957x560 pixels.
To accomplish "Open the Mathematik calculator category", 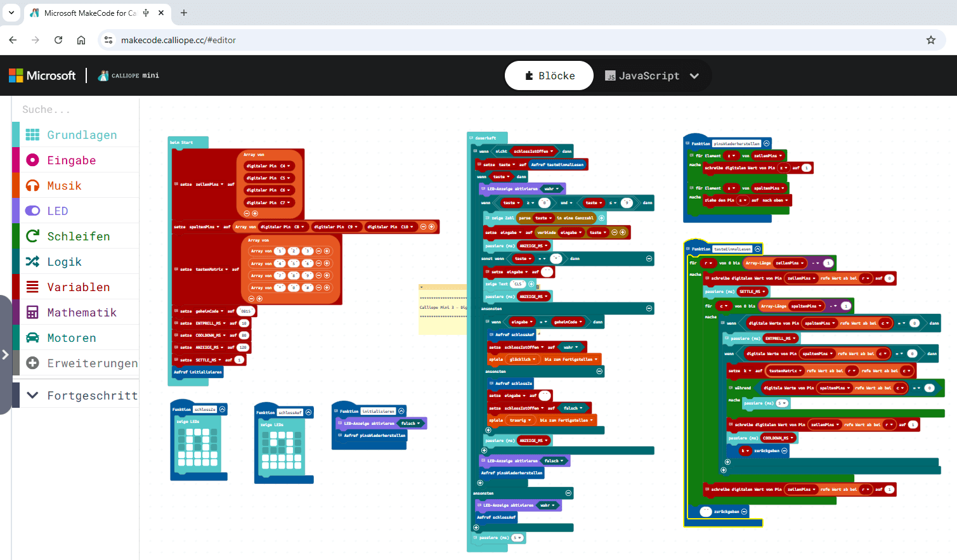I will pyautogui.click(x=81, y=313).
